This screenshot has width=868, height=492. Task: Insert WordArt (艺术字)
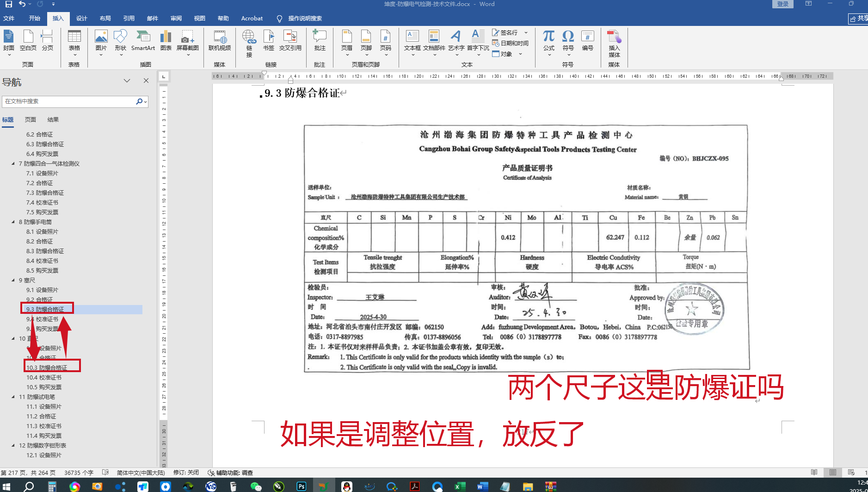(x=456, y=43)
